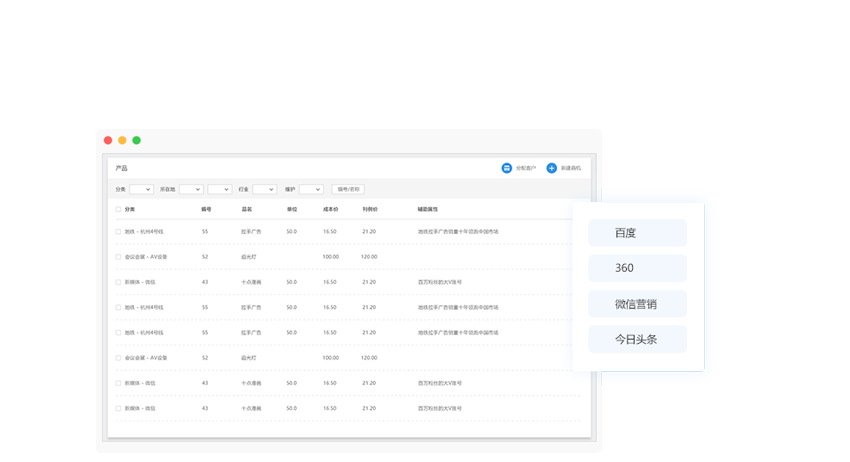This screenshot has width=850, height=462.
Task: Click the yellow minimize window dot
Action: pos(122,140)
